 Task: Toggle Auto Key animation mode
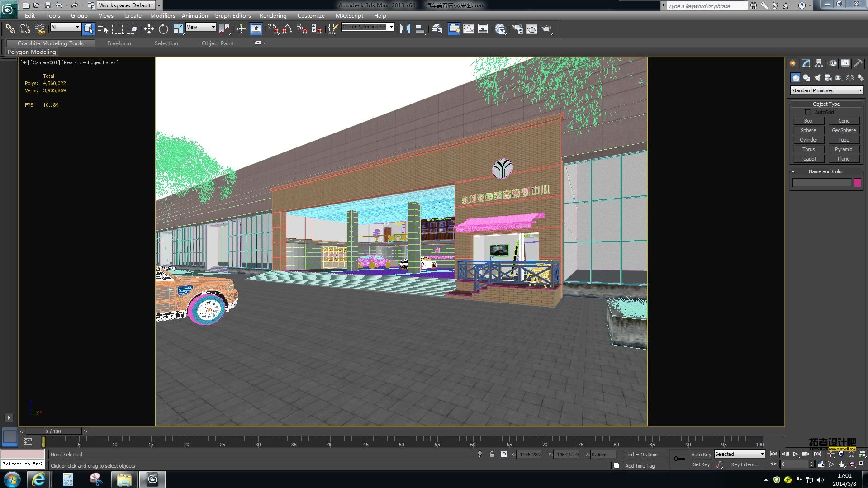coord(701,454)
